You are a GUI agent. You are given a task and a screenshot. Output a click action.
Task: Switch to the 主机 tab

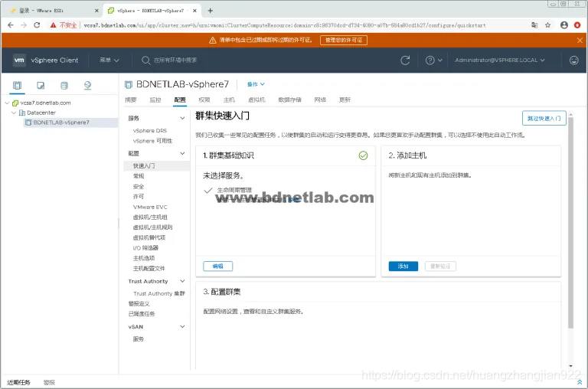229,100
